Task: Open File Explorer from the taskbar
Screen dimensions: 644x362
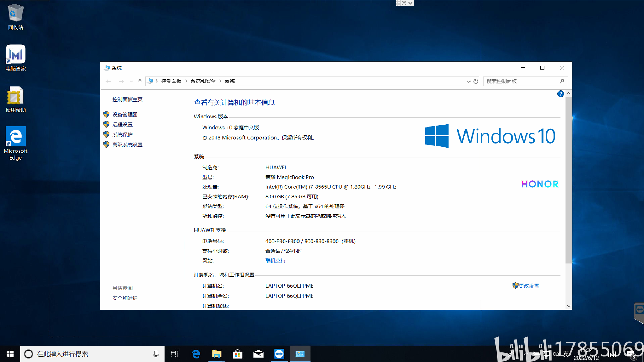Action: tap(217, 354)
